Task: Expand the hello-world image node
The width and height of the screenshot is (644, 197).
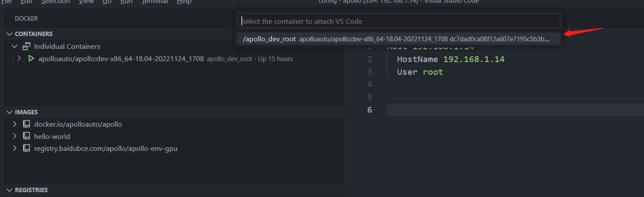Action: (x=14, y=136)
